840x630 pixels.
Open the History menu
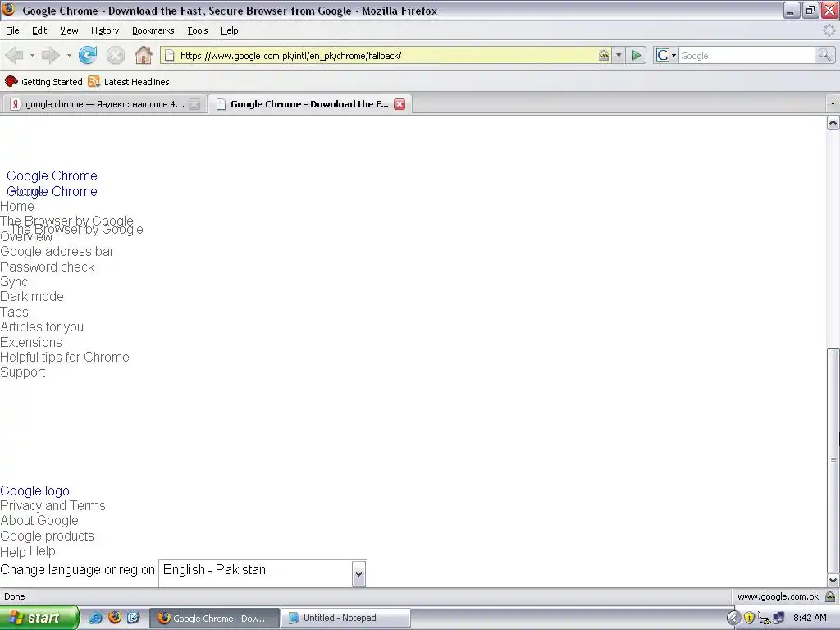click(105, 30)
